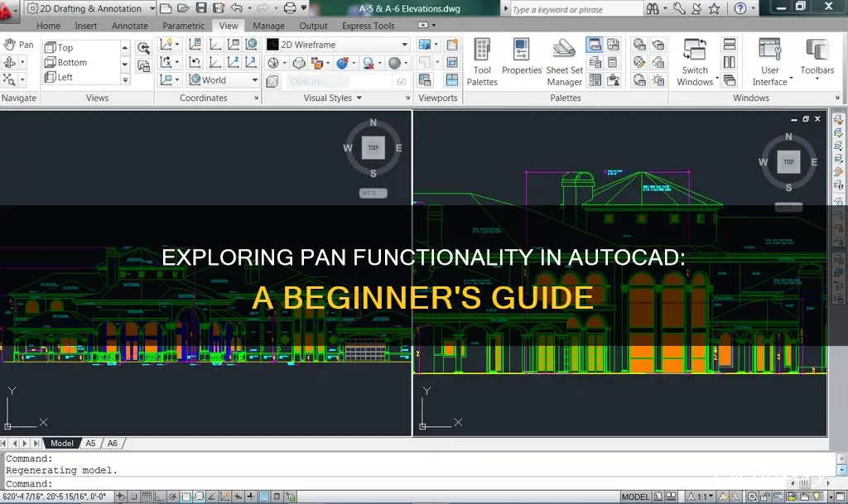848x504 pixels.
Task: Click the binoculars search icon
Action: [x=653, y=8]
